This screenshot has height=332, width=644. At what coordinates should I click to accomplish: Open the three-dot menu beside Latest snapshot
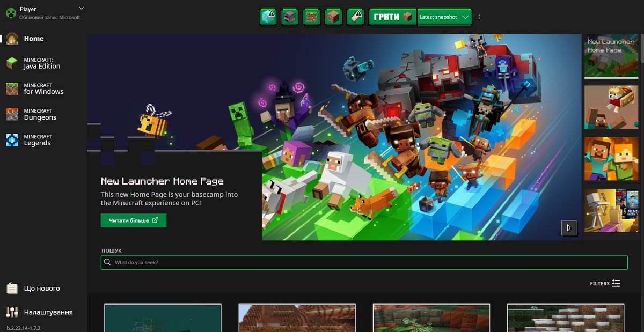[479, 17]
